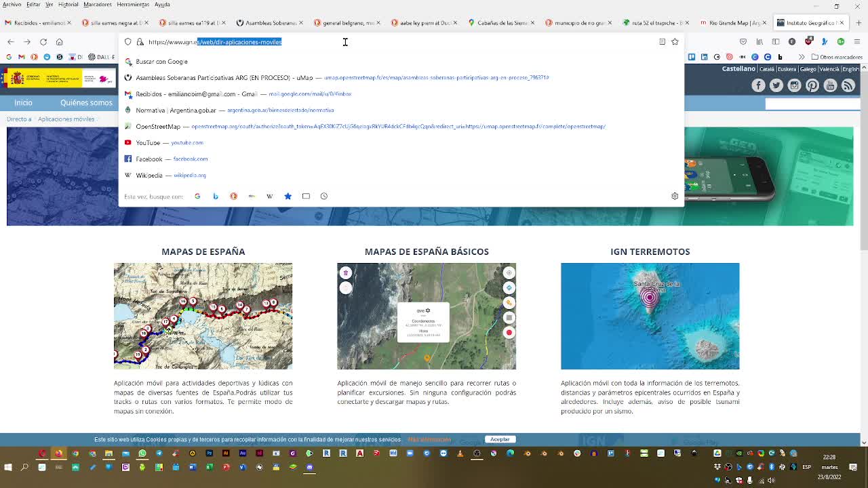This screenshot has width=868, height=488.
Task: Open the IGN Terremotos app thumbnail
Action: (x=650, y=317)
